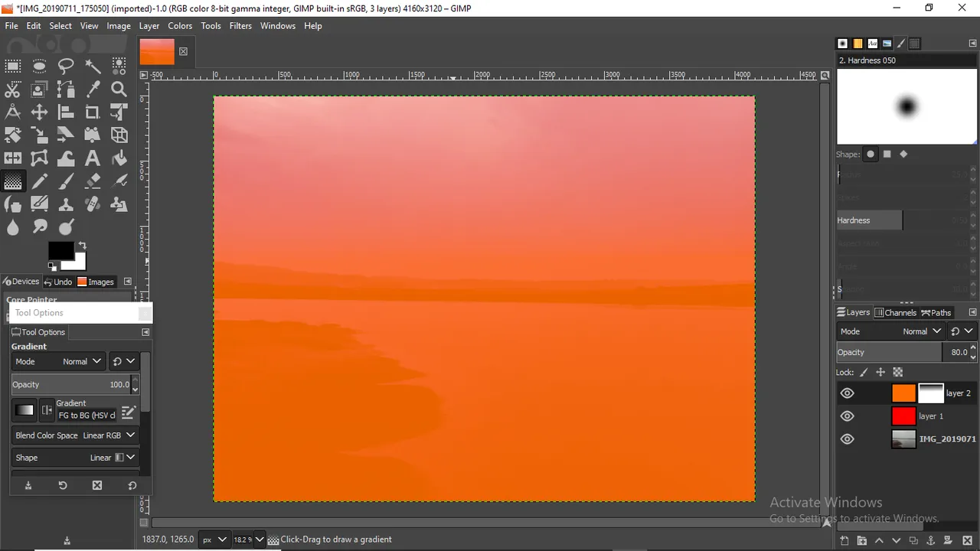Select the Color Picker eyedropper tool

tap(93, 89)
